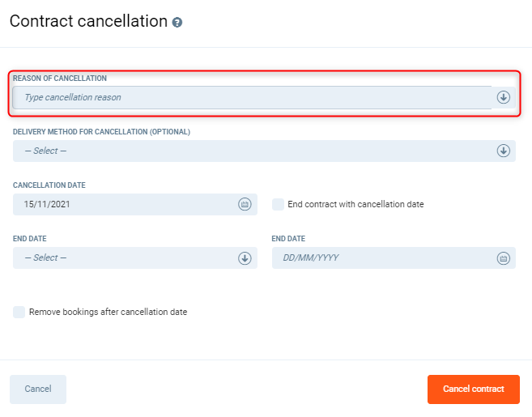
Task: Click the orange Cancel contract button
Action: (473, 389)
